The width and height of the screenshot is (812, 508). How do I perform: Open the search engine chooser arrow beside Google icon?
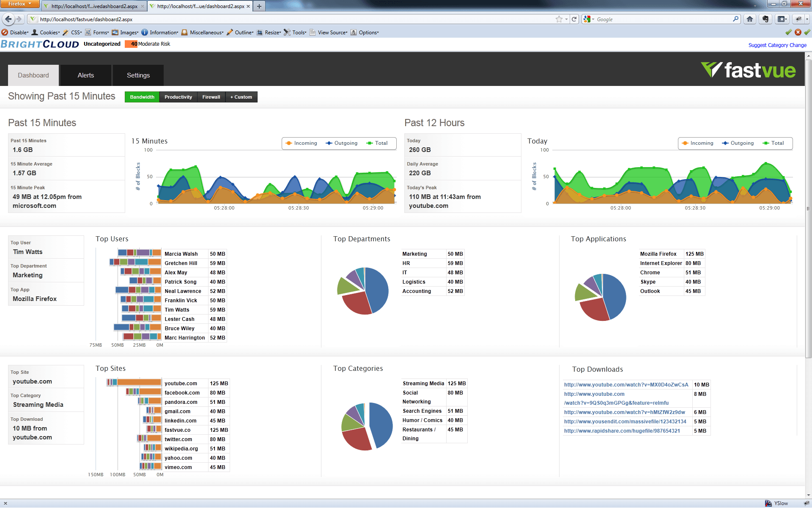pyautogui.click(x=593, y=19)
